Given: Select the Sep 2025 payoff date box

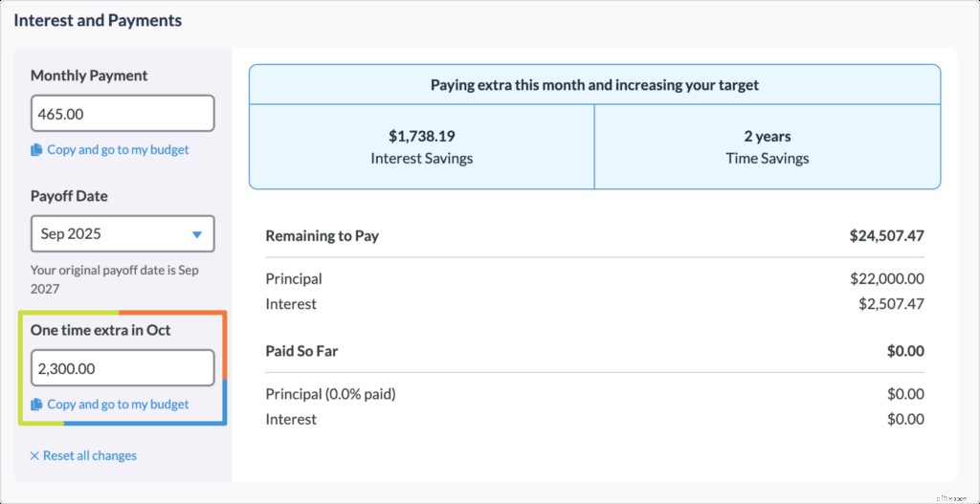Looking at the screenshot, I should pos(122,234).
